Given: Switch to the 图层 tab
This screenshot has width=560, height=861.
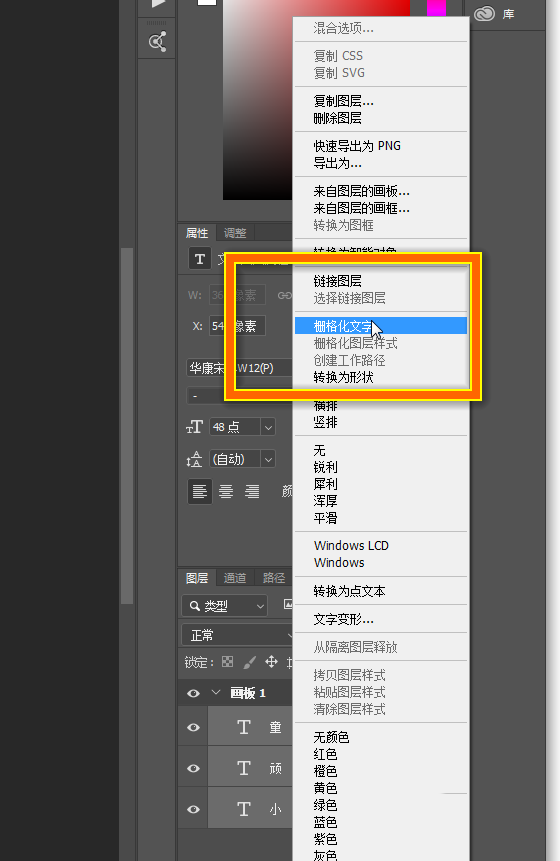Looking at the screenshot, I should click(x=197, y=578).
